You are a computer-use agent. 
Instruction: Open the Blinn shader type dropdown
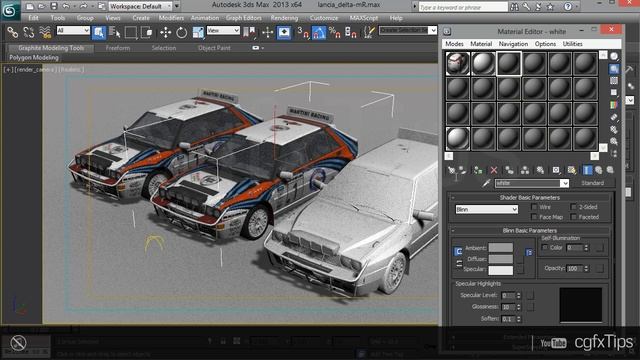(487, 209)
